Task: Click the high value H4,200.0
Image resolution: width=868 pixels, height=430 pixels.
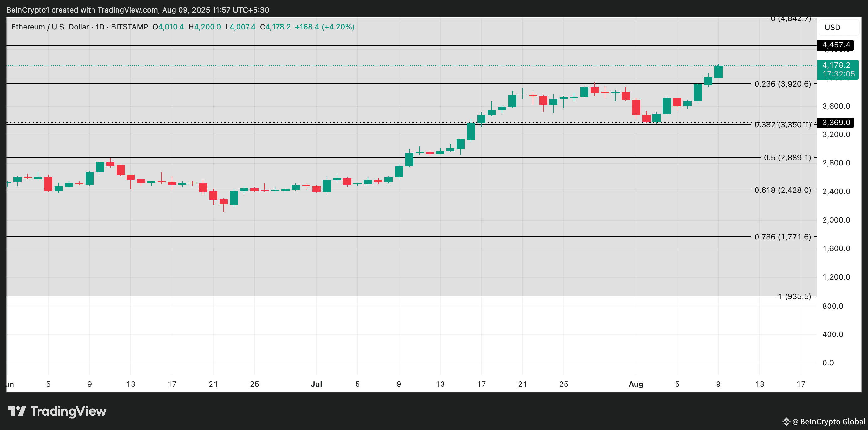Action: [205, 27]
